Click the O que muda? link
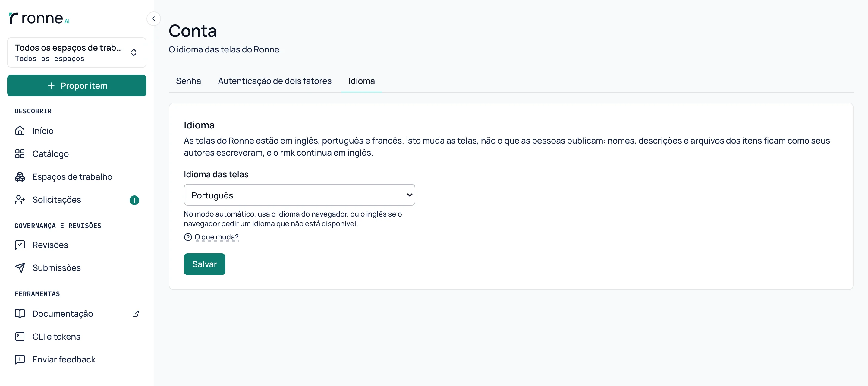This screenshot has width=868, height=386. coord(216,237)
